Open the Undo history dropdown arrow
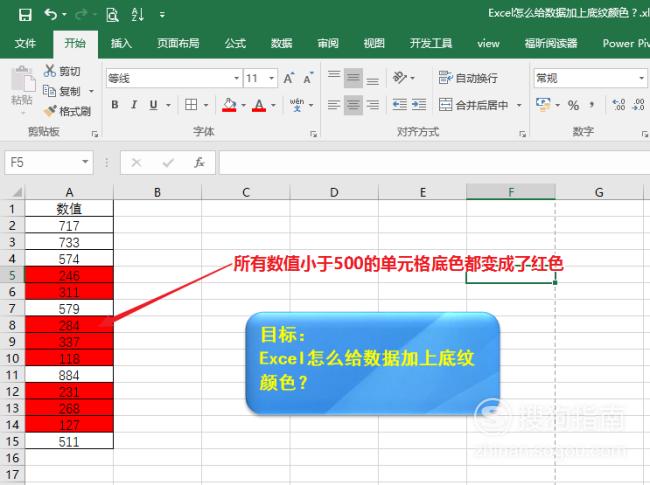The width and height of the screenshot is (650, 485). click(64, 15)
